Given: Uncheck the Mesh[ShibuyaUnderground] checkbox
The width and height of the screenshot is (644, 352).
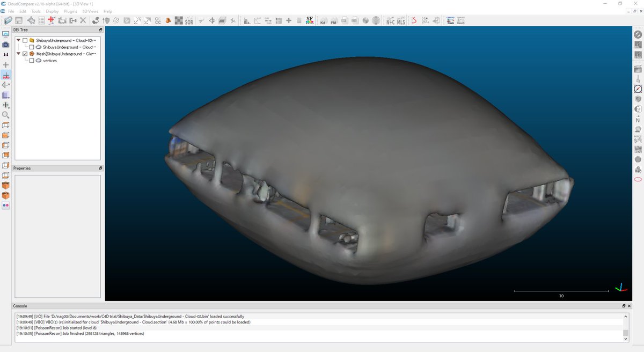Looking at the screenshot, I should pos(25,54).
